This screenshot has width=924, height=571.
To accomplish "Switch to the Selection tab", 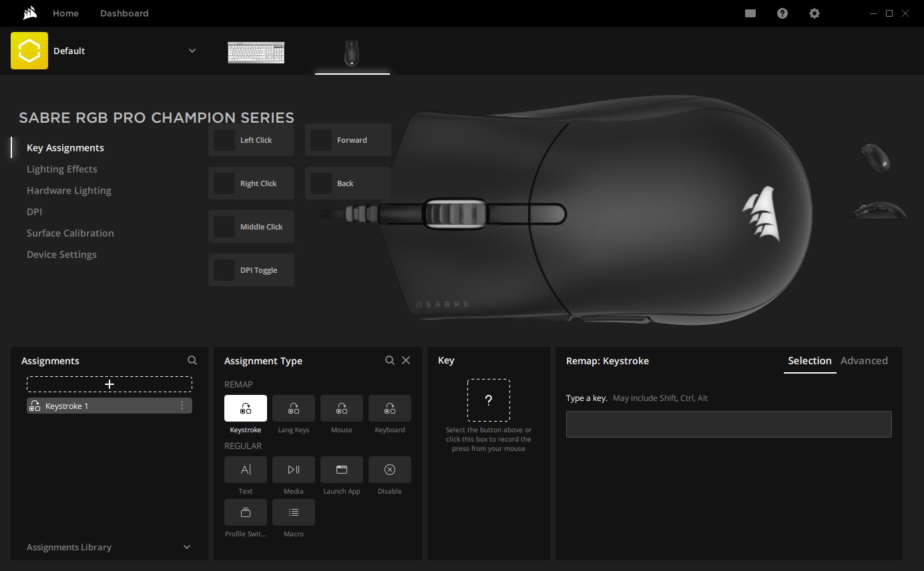I will point(810,361).
